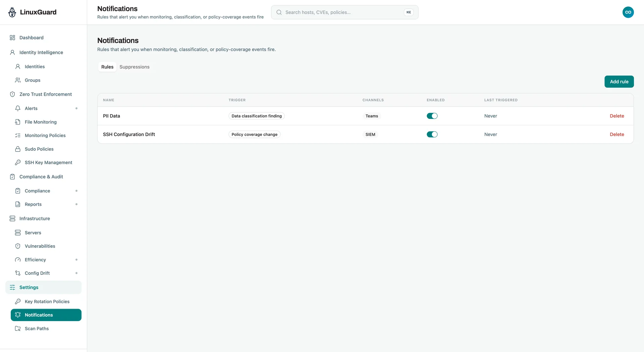Click Never in the PII Data row
This screenshot has height=352, width=644.
click(x=491, y=116)
